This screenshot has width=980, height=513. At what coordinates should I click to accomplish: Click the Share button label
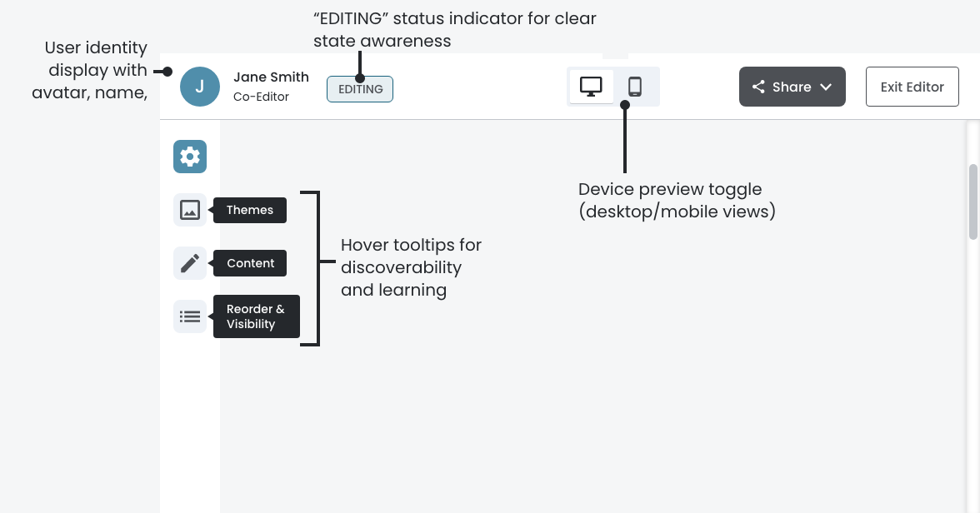(x=792, y=87)
